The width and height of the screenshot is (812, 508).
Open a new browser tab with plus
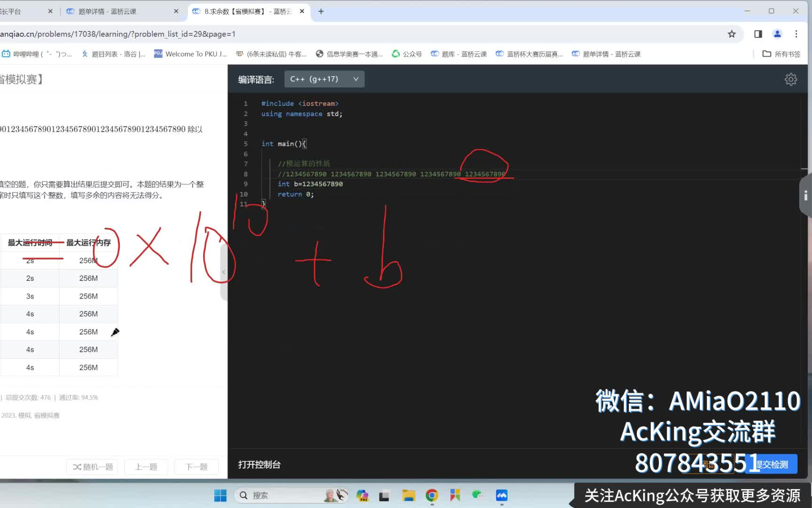[x=321, y=11]
